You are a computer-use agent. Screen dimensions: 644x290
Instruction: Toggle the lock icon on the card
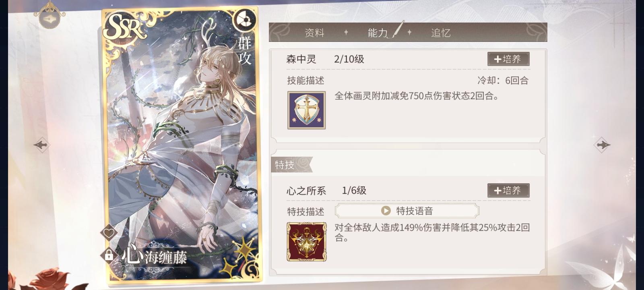(109, 255)
